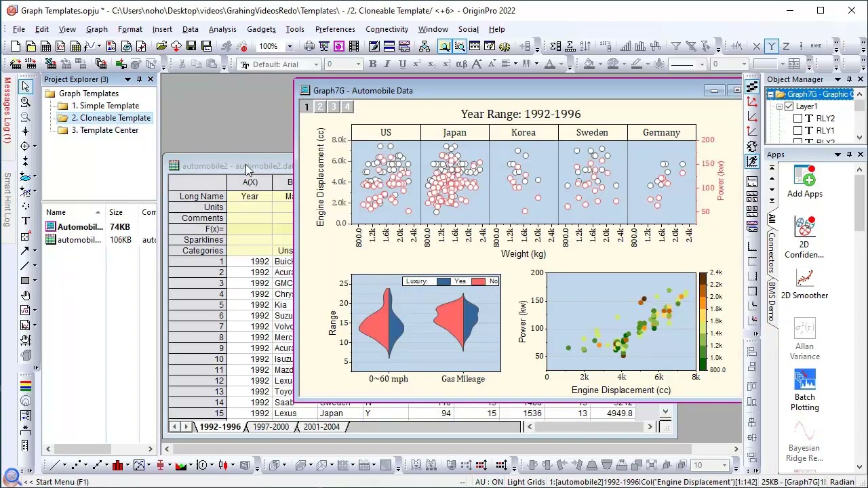Collapse Graph7G node in Object Manager
Screen dimensions: 868x488
tap(771, 94)
